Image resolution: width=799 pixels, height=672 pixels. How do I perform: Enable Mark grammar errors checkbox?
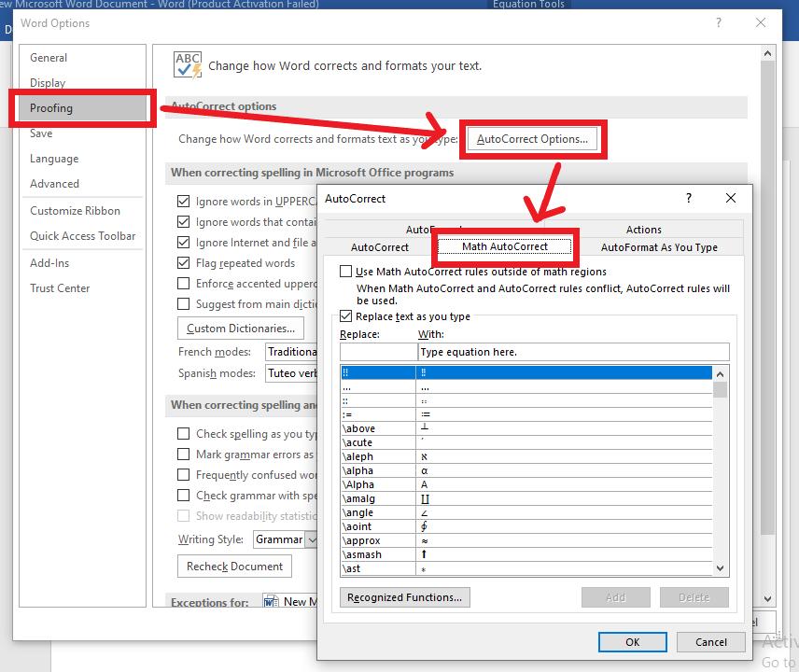point(184,454)
